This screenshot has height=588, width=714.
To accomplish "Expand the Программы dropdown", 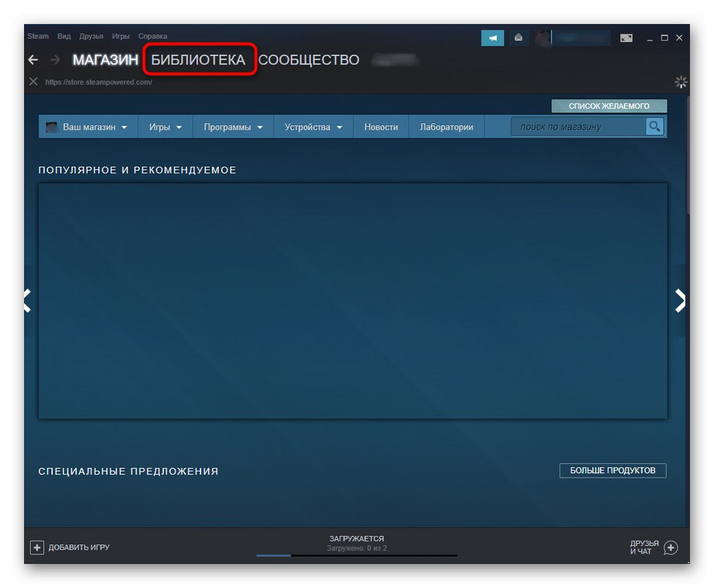I will tap(233, 126).
